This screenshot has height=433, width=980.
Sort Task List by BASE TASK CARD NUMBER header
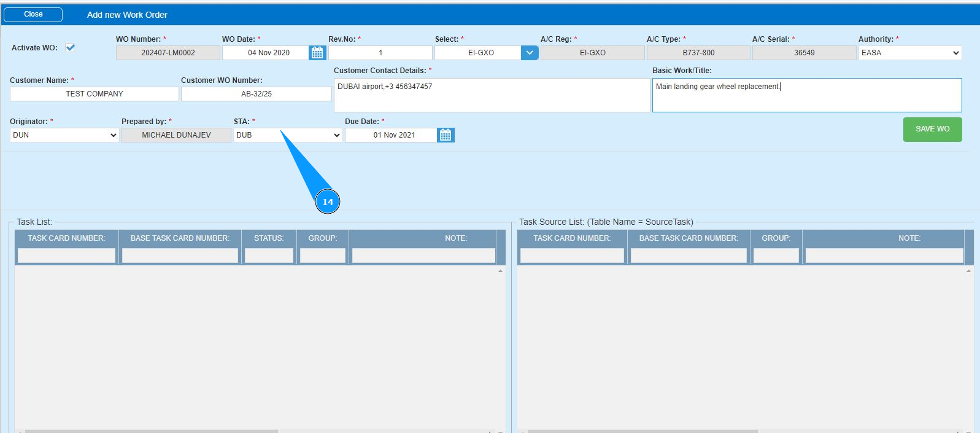click(x=180, y=238)
